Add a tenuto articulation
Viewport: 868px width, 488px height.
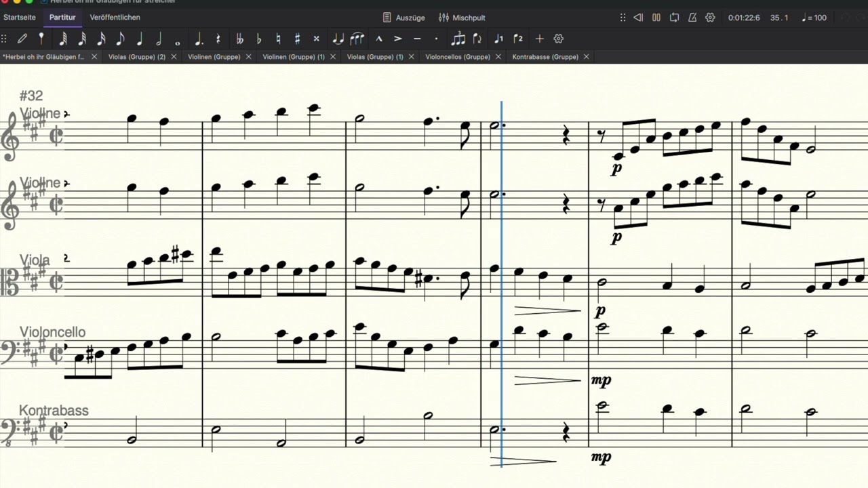417,39
